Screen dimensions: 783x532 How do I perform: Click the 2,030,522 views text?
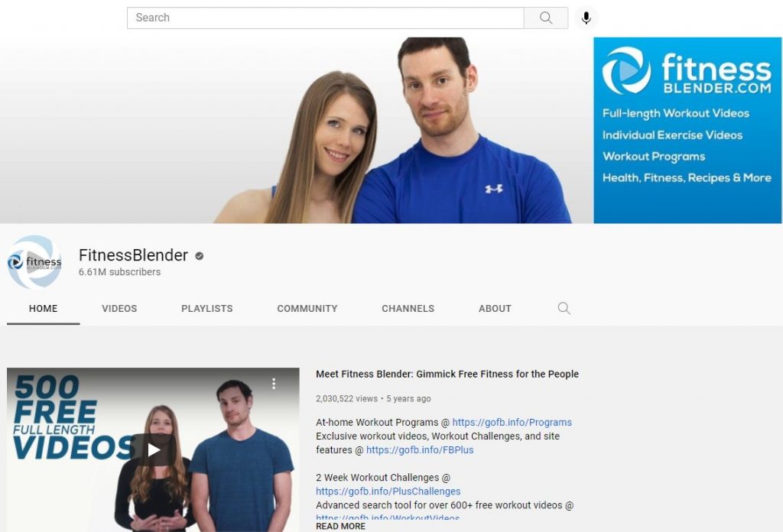[x=346, y=399]
